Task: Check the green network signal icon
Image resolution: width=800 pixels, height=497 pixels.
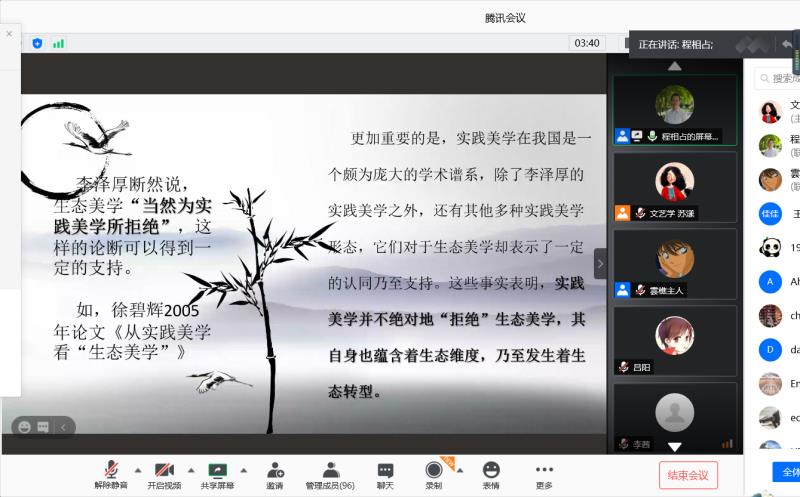Action: click(x=58, y=43)
